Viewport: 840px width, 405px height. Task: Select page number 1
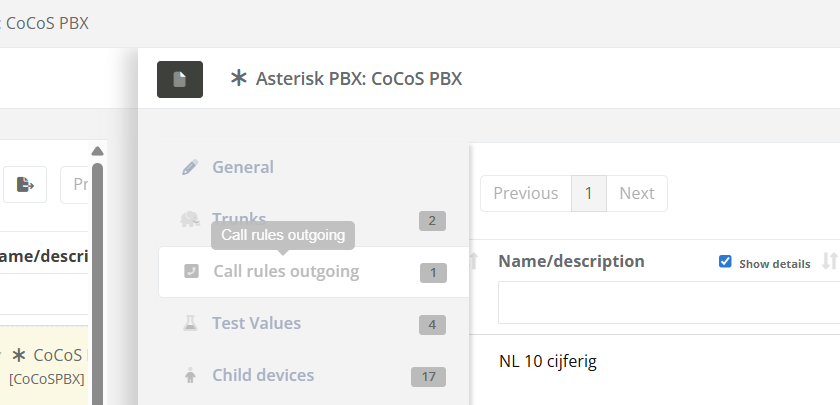pos(589,193)
